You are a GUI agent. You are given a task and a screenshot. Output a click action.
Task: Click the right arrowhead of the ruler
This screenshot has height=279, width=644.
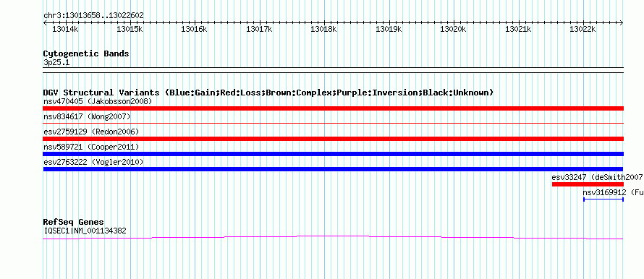[622, 23]
